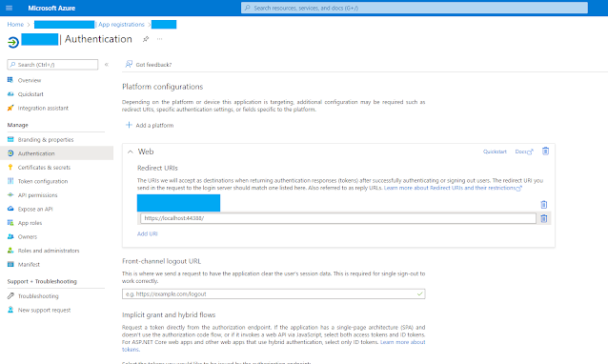Click the Manifest icon
The height and width of the screenshot is (364, 608).
coord(10,264)
